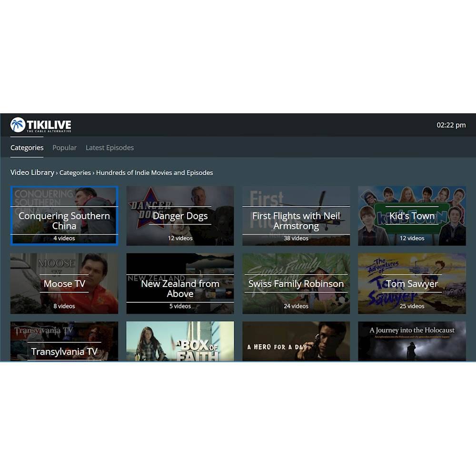The width and height of the screenshot is (476, 476).
Task: Switch to the Popular tab
Action: pos(64,148)
